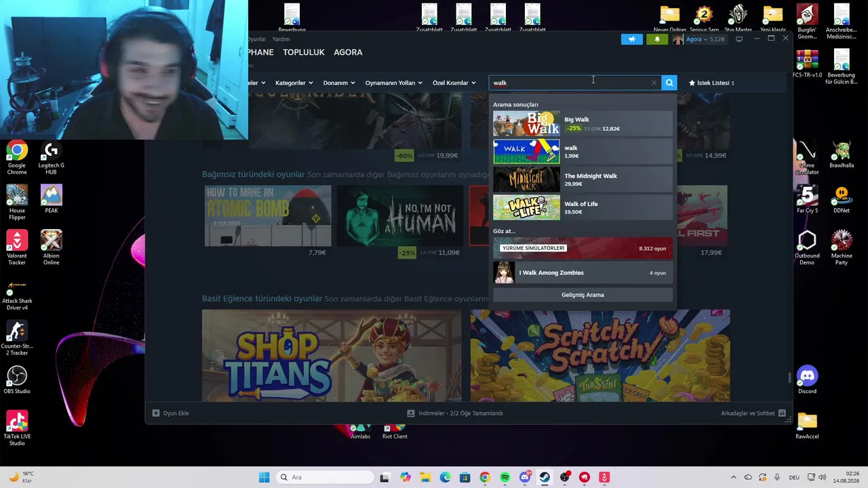868x488 pixels.
Task: Click the Gelişmiş Arama button
Action: tap(583, 295)
